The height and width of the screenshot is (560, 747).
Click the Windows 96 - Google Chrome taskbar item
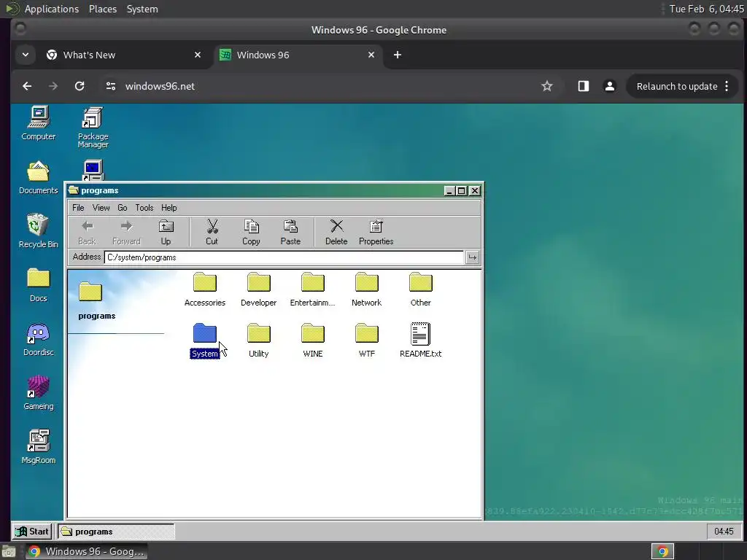pos(86,551)
